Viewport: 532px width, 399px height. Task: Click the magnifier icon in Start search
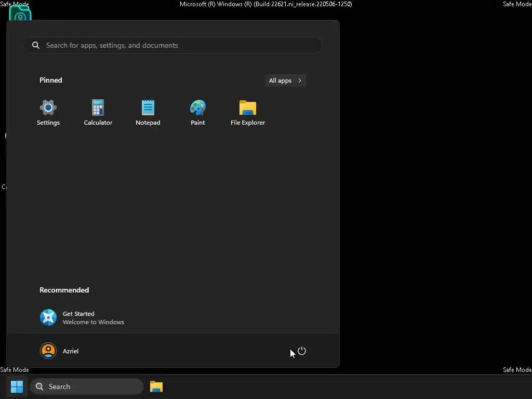coord(36,45)
